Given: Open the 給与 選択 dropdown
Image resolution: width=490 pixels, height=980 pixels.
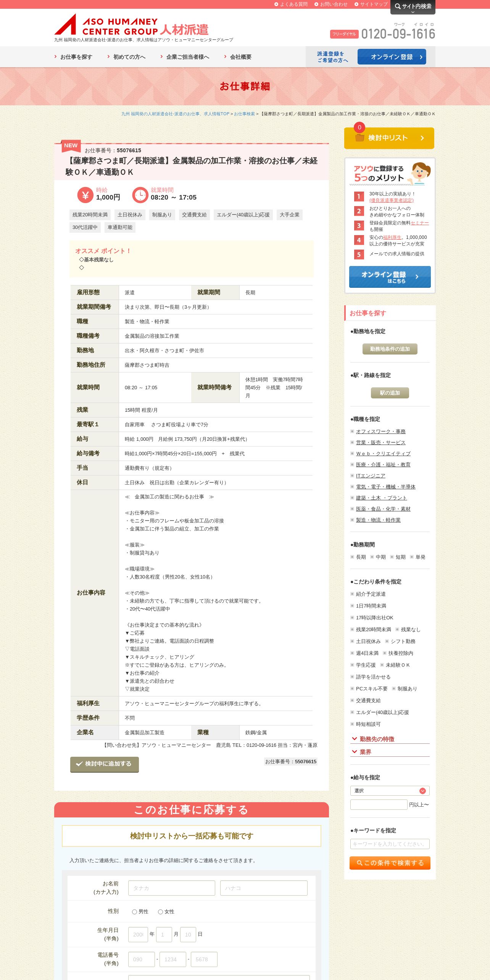Looking at the screenshot, I should (x=390, y=791).
